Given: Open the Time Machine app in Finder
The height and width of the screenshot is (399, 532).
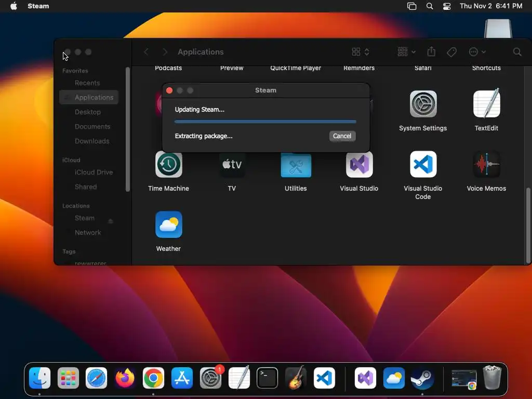Looking at the screenshot, I should (169, 165).
